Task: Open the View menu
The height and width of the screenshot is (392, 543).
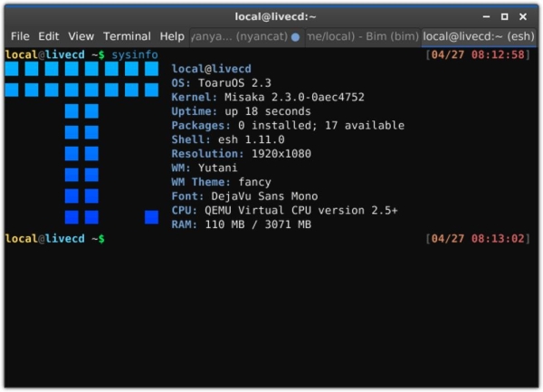Action: coord(81,36)
